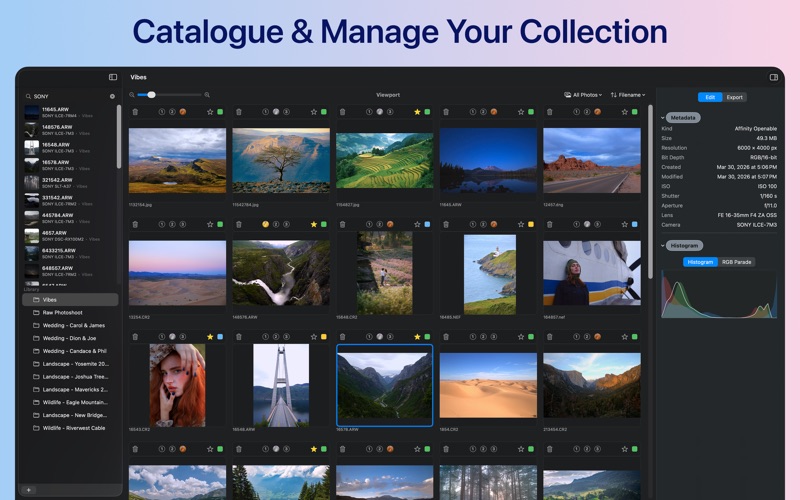Set rating 3 on 15648.CR2
Viewport: 800px width, 500px height.
(390, 224)
